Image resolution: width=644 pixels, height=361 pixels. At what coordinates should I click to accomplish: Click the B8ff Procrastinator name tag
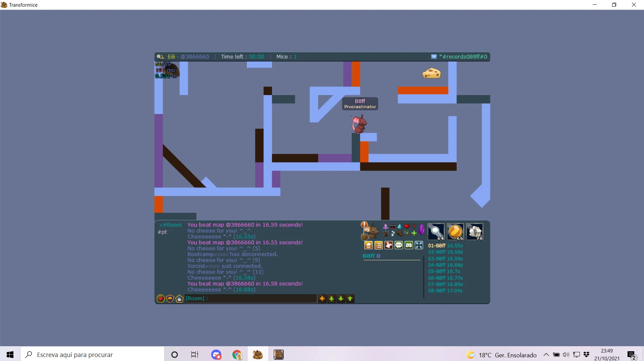coord(360,104)
